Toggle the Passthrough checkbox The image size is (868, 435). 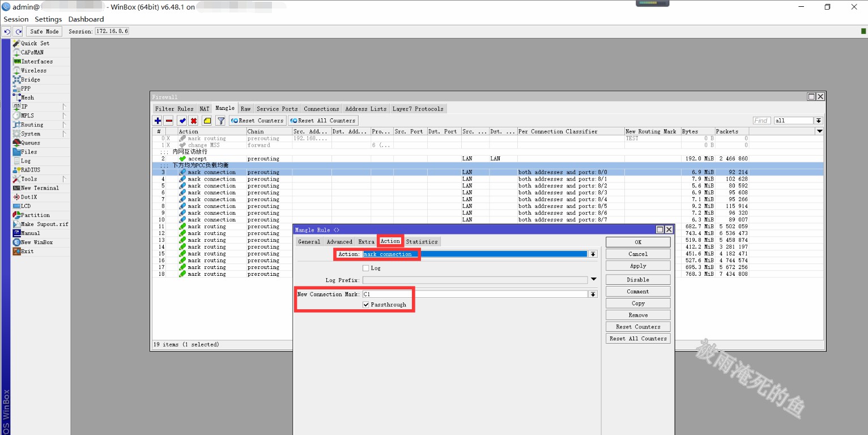coord(366,305)
